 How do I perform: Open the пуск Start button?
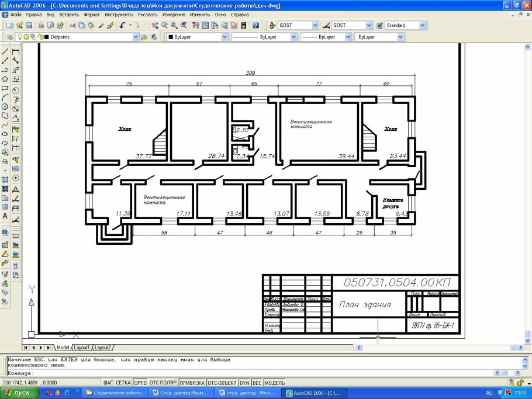coord(19,393)
